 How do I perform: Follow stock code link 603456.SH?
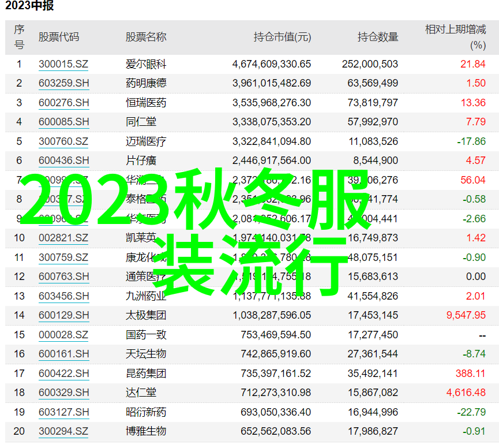63,296
